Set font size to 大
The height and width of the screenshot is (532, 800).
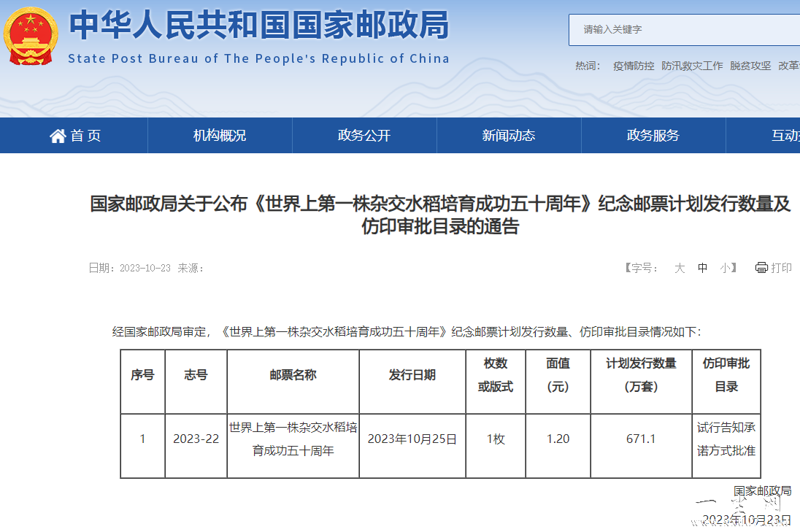(680, 268)
